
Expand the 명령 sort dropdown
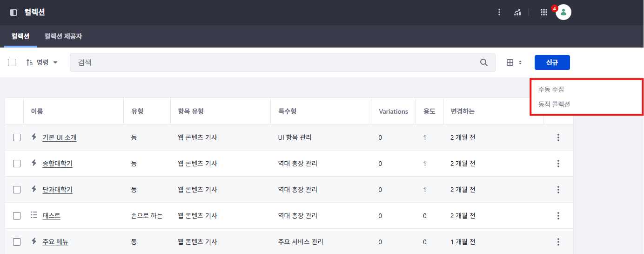tap(42, 62)
